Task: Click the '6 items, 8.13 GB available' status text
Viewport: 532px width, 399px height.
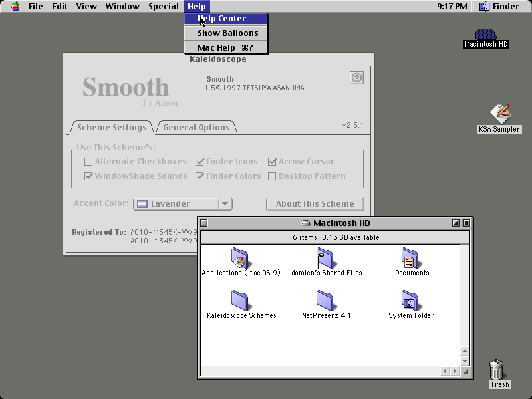Action: coord(336,237)
